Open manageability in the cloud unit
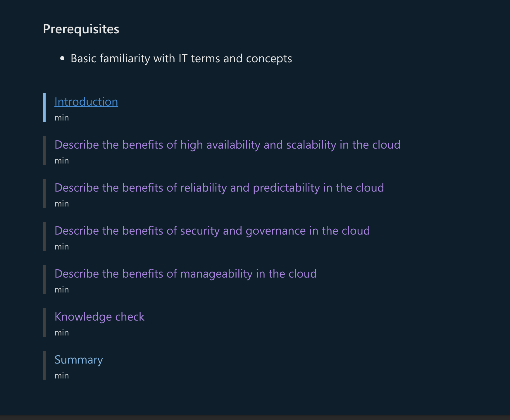This screenshot has width=510, height=420. coord(185,274)
